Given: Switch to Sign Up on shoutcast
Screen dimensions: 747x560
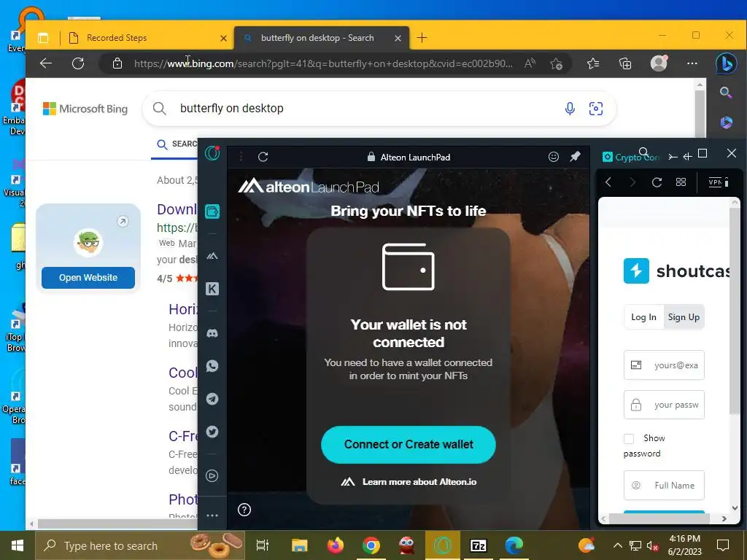Looking at the screenshot, I should click(x=684, y=317).
